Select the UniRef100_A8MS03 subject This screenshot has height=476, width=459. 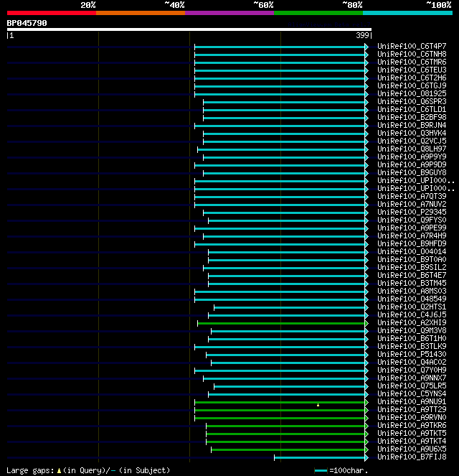(412, 291)
